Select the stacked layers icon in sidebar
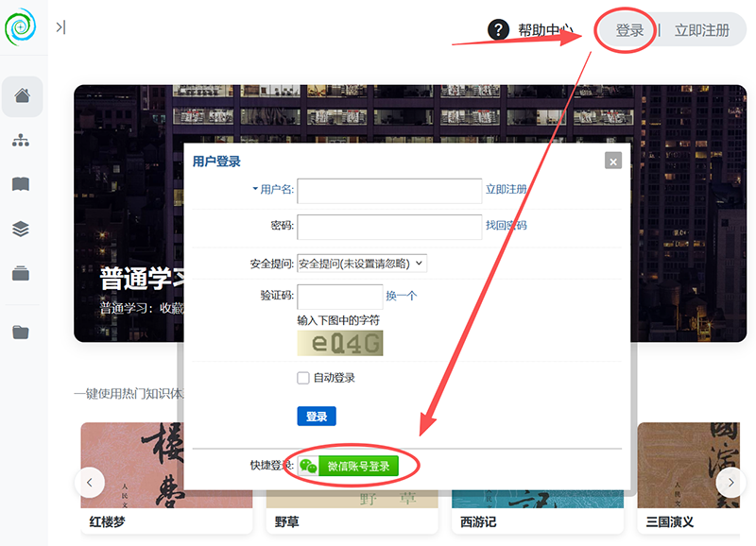The height and width of the screenshot is (546, 756). (21, 229)
